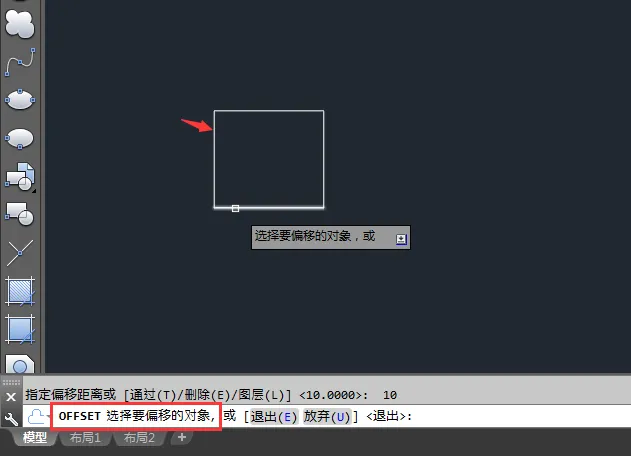Viewport: 631px width, 456px height.
Task: Expand dynamic input tooltip options arrow
Action: pyautogui.click(x=401, y=239)
